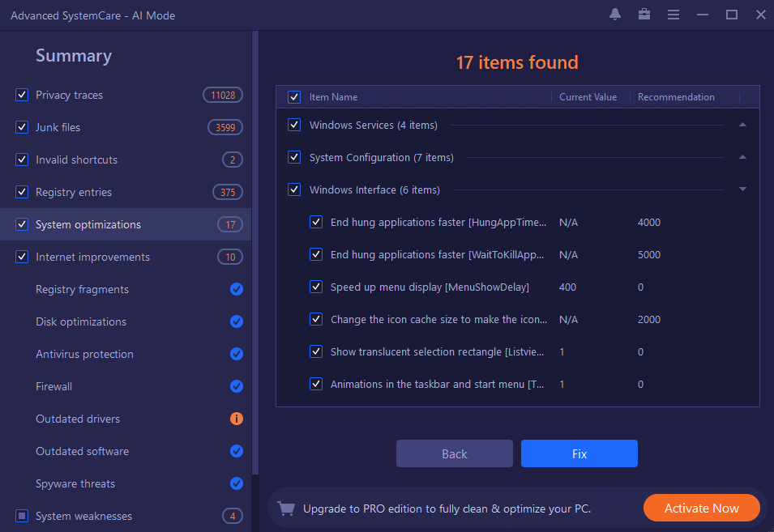Click the orange Outdated drivers warning icon
This screenshot has height=532, width=774.
tap(237, 419)
